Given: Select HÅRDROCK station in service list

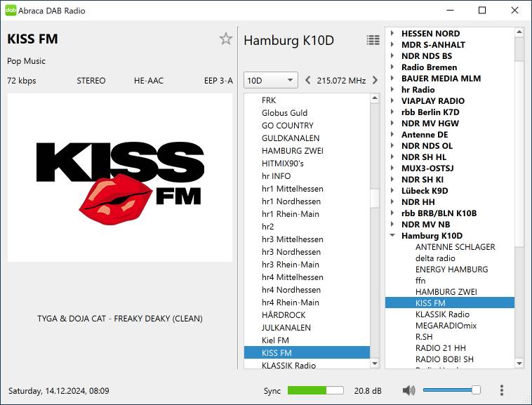Looking at the screenshot, I should [284, 315].
